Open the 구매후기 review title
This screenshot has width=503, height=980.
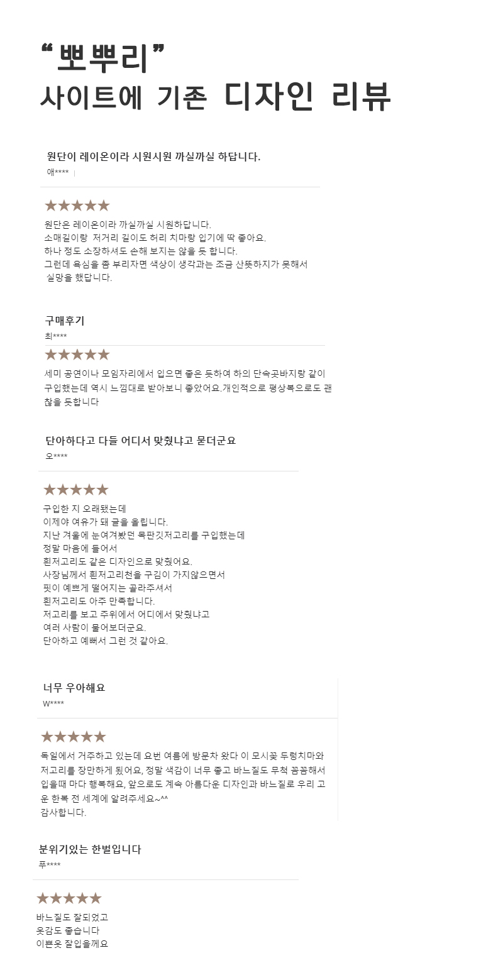pyautogui.click(x=64, y=321)
